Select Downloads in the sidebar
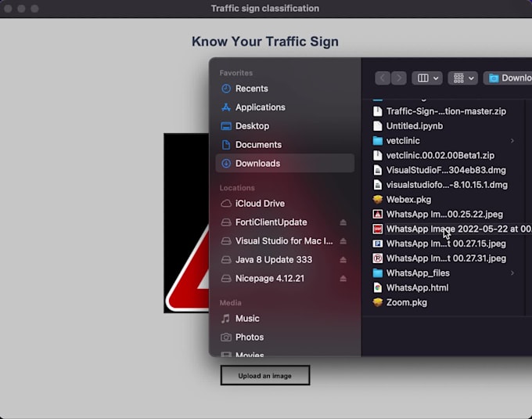Viewport: 532px width, 419px height. 285,164
